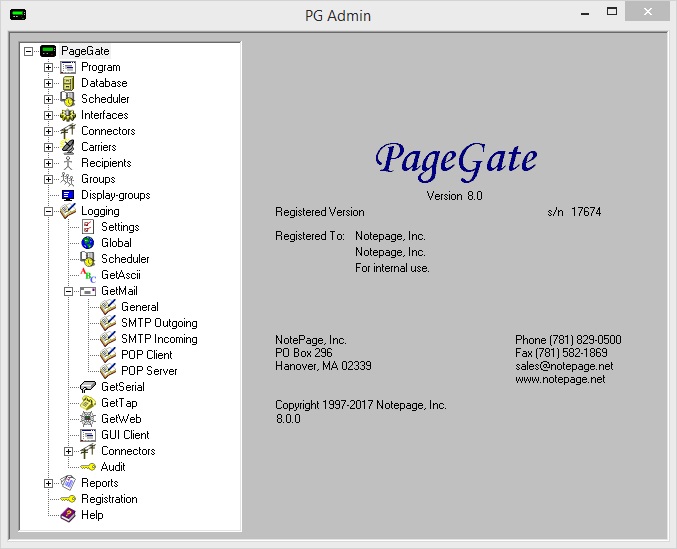This screenshot has height=549, width=677.
Task: Collapse the PageGate root node
Action: coord(28,51)
